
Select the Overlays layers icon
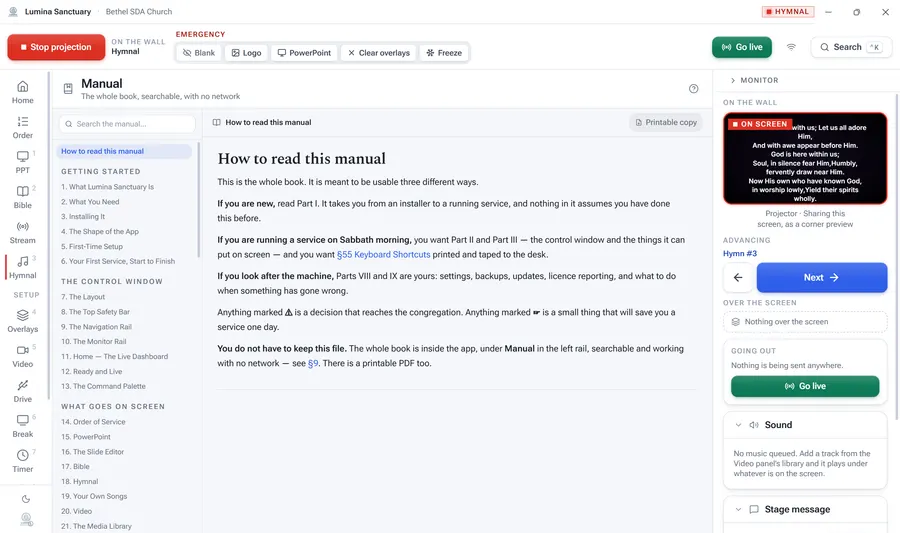[x=22, y=315]
